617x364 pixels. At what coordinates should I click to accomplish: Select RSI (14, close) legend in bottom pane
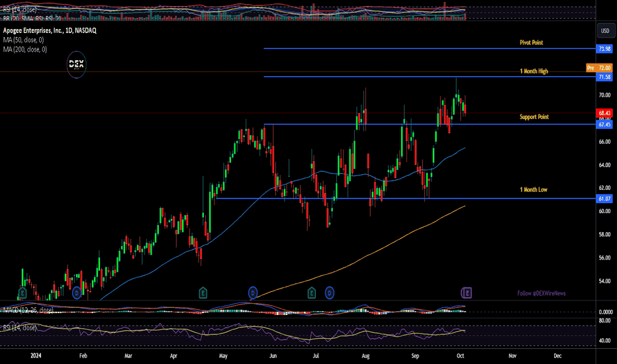click(20, 328)
